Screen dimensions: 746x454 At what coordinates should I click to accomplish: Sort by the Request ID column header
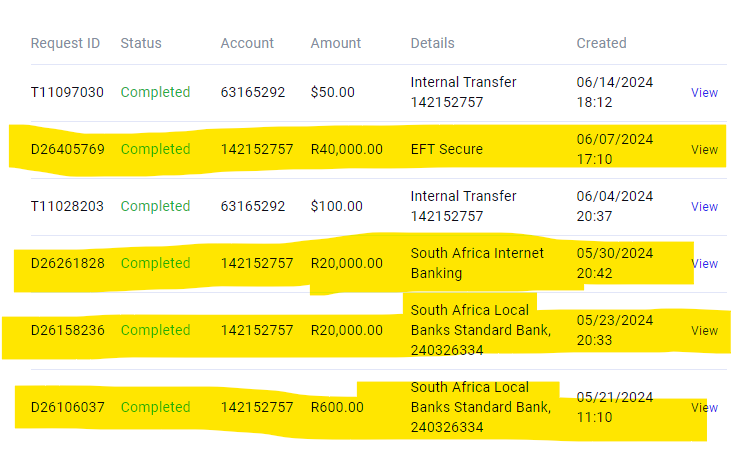[x=65, y=43]
